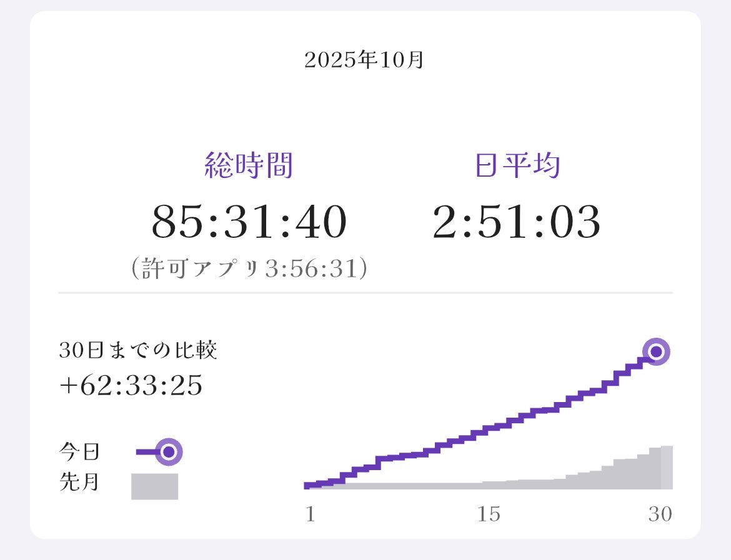Select the 2025年10月 month header
The image size is (731, 560).
pyautogui.click(x=364, y=61)
